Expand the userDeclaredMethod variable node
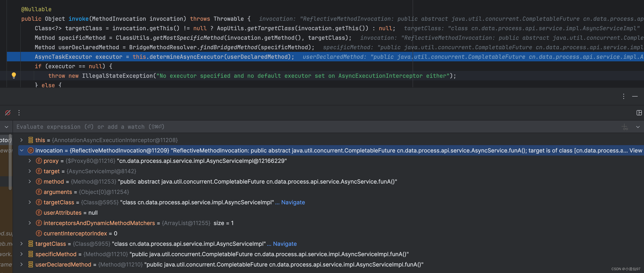 pyautogui.click(x=21, y=265)
